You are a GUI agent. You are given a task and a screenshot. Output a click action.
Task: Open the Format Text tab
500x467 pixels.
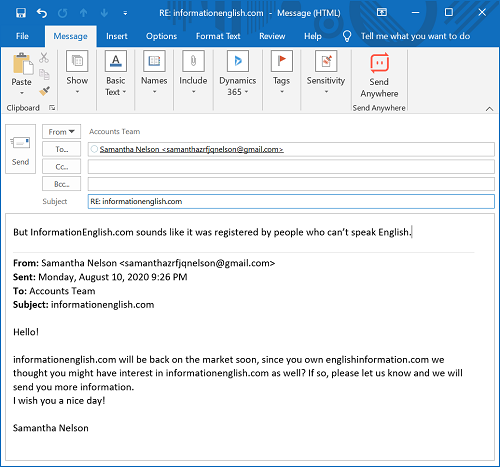pyautogui.click(x=218, y=36)
